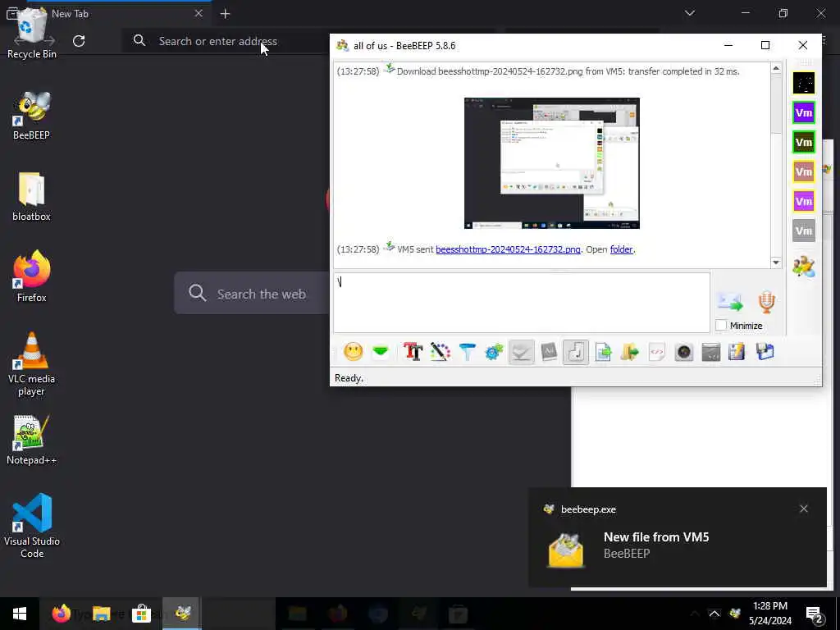Select the blue-purple Vm avatar with green border
The width and height of the screenshot is (840, 630).
804,112
